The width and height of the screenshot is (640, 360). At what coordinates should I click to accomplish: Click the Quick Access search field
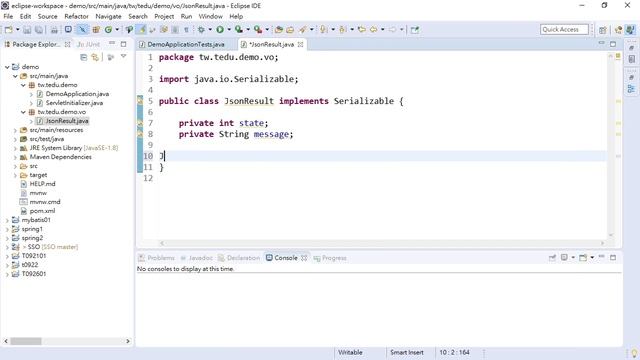pos(564,29)
